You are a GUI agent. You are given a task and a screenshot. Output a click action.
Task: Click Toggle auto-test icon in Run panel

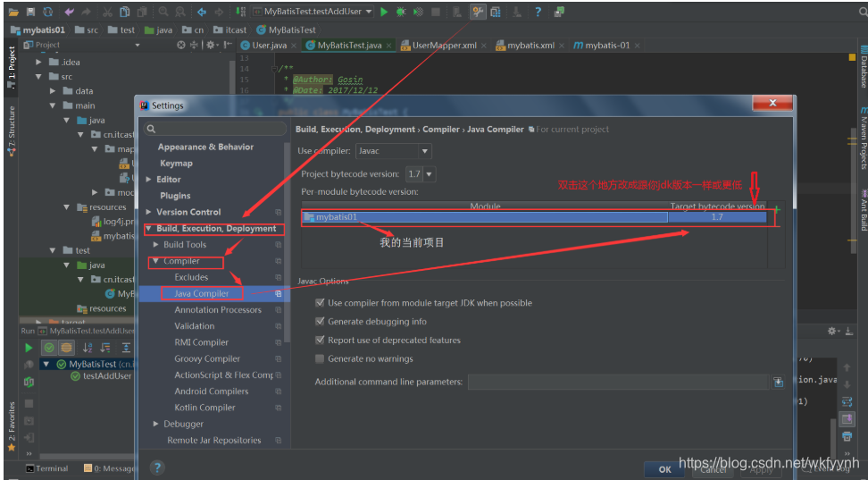tap(29, 382)
